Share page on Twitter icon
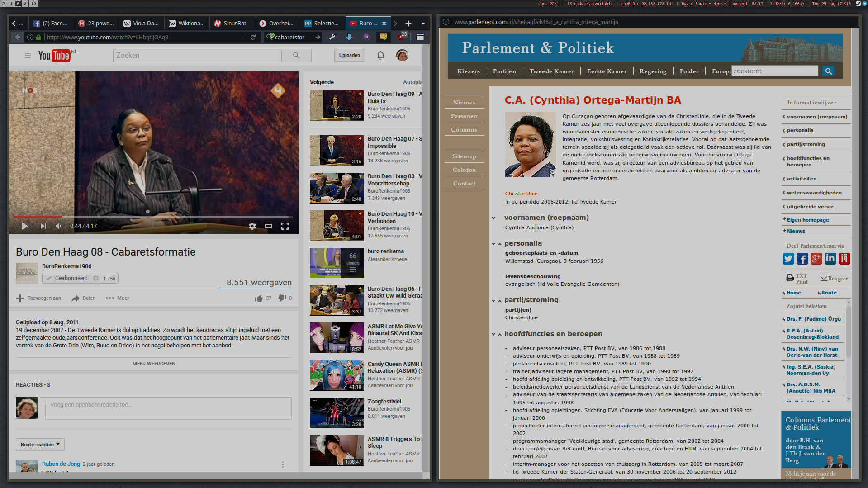This screenshot has width=868, height=488. coord(788,259)
